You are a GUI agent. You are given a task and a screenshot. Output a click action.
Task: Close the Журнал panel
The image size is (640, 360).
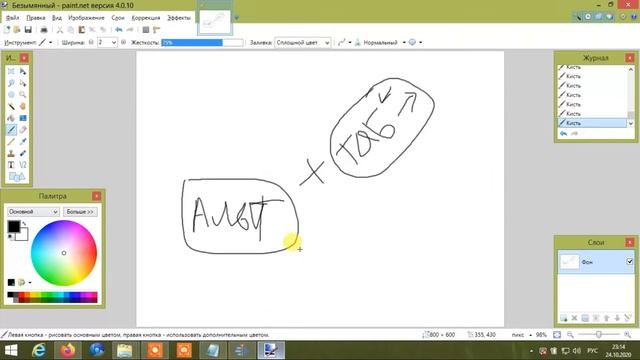click(629, 58)
